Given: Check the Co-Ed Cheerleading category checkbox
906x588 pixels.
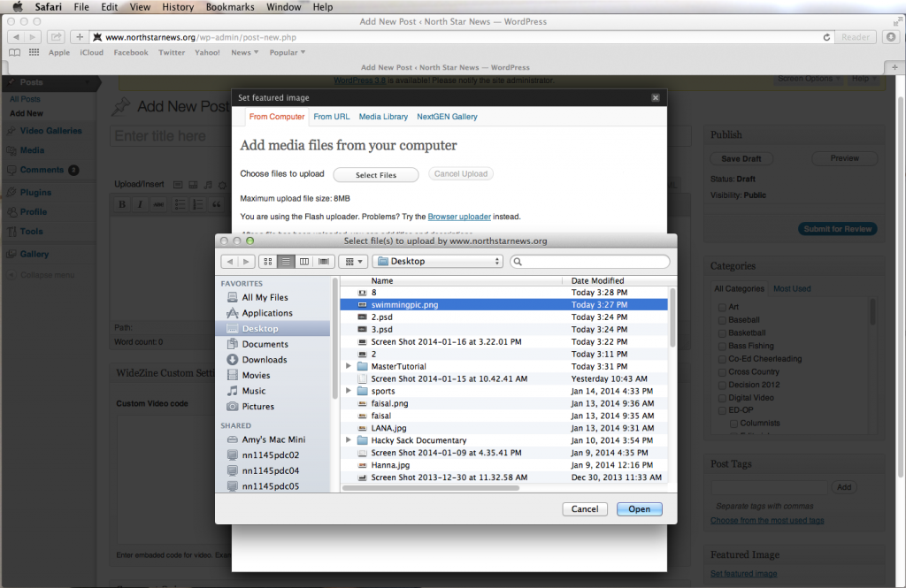Looking at the screenshot, I should [722, 359].
